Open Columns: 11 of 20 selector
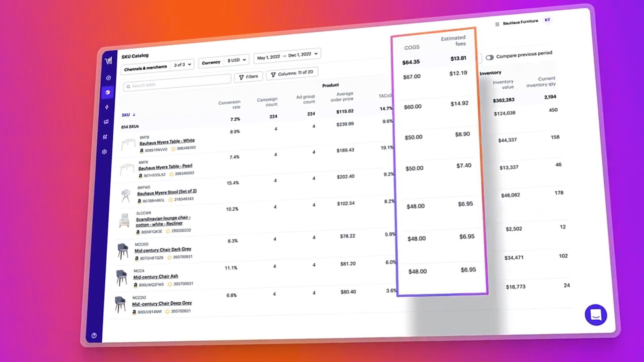The height and width of the screenshot is (362, 644). tap(291, 73)
